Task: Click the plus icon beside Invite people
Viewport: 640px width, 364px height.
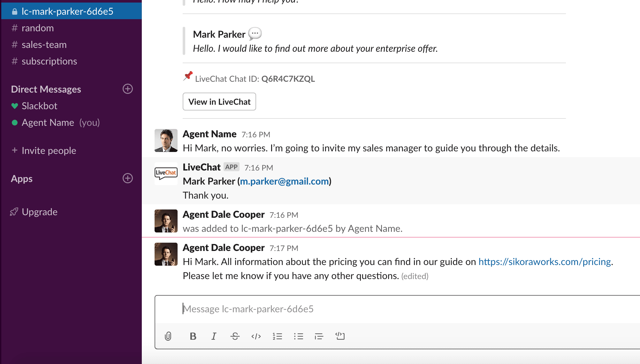Action: (x=14, y=150)
